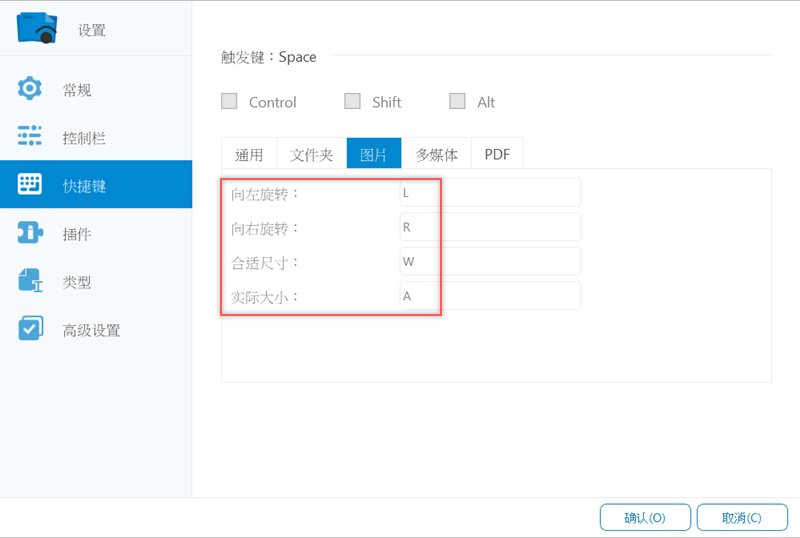Click the 实际大小 shortcut field
This screenshot has width=800, height=538.
tap(489, 295)
